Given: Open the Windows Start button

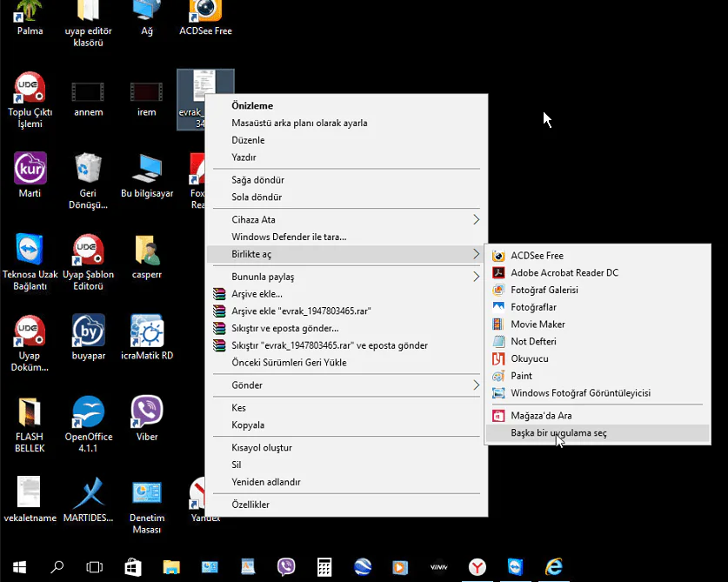Looking at the screenshot, I should (x=18, y=567).
